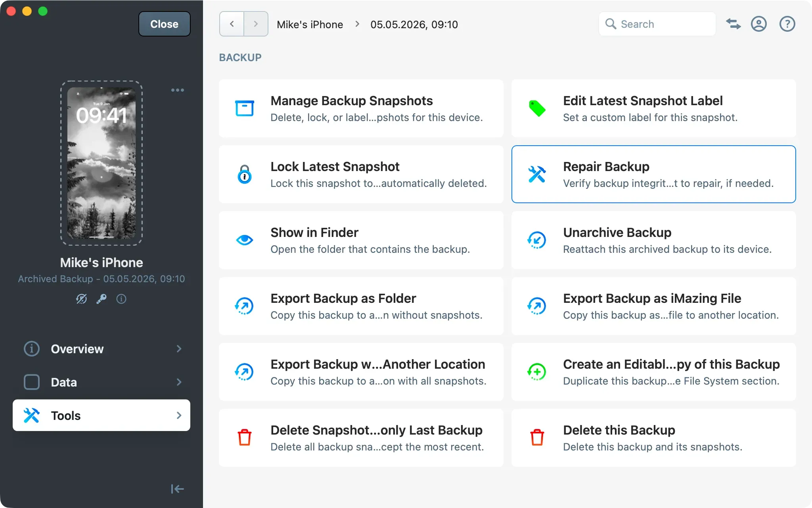The width and height of the screenshot is (812, 508).
Task: Focus the Search input field
Action: click(657, 24)
